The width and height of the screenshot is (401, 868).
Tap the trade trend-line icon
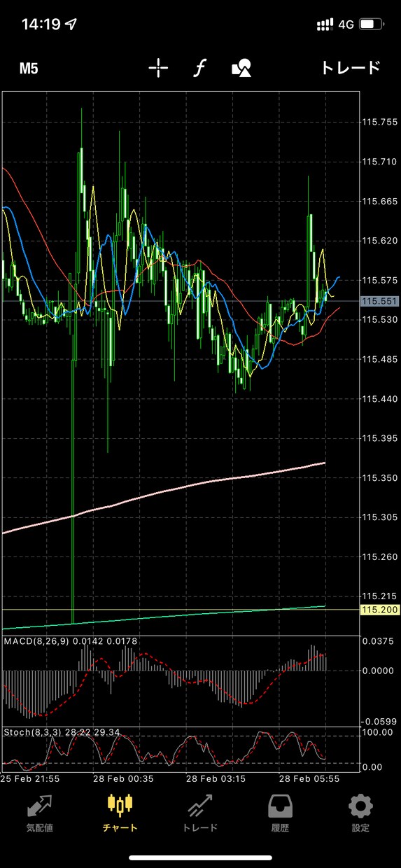(200, 806)
